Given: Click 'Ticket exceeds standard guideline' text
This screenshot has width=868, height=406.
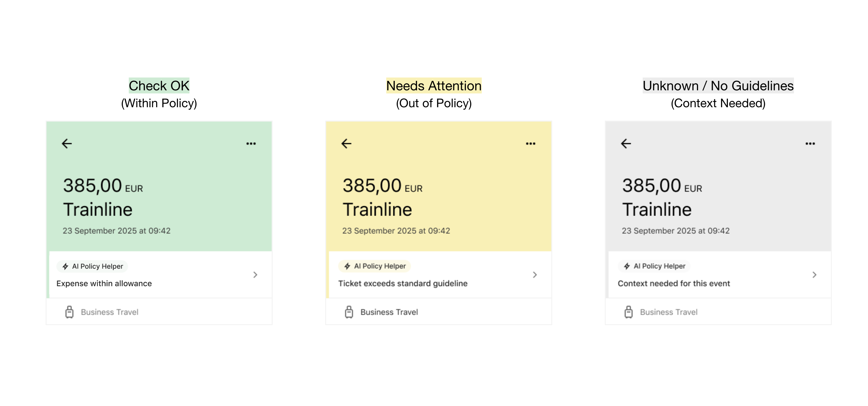Looking at the screenshot, I should click(403, 284).
